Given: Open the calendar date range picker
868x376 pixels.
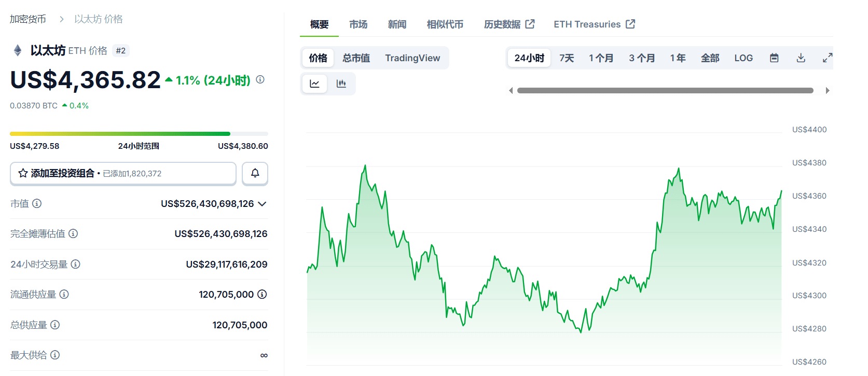Looking at the screenshot, I should [x=774, y=58].
